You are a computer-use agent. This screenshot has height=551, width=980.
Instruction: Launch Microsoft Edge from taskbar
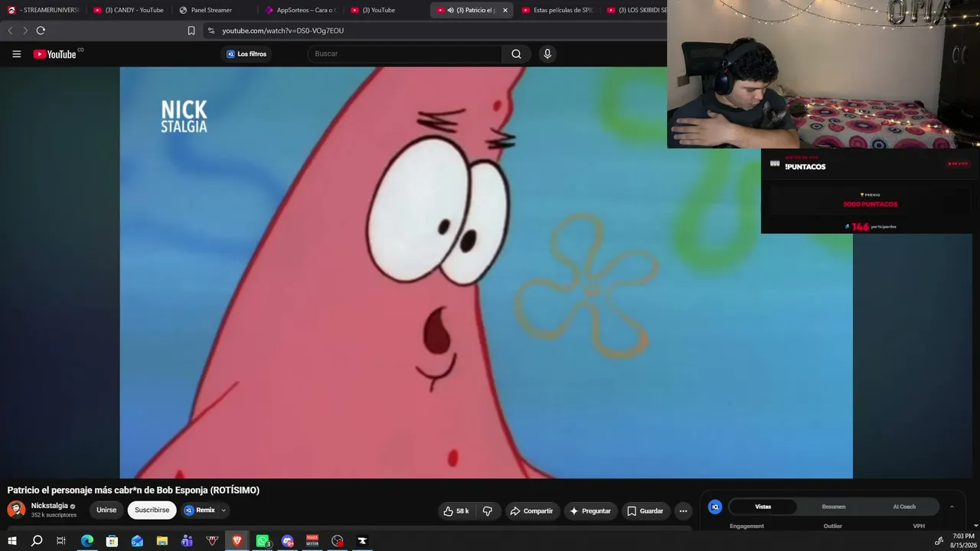click(87, 541)
